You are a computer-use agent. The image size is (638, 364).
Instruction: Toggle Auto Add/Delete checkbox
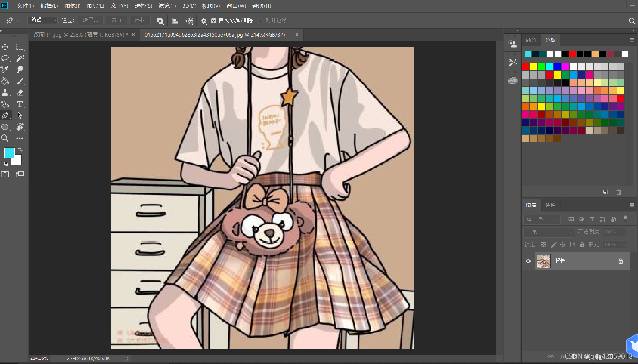tap(213, 21)
